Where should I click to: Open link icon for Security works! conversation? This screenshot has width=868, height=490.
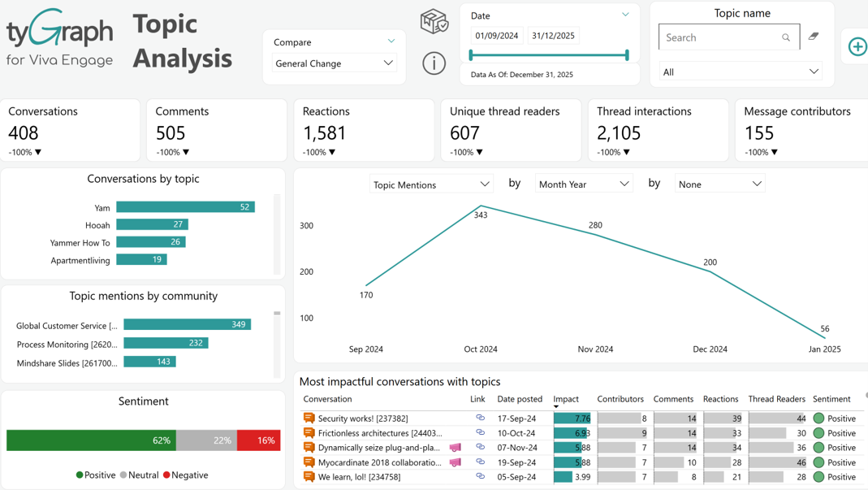click(480, 418)
